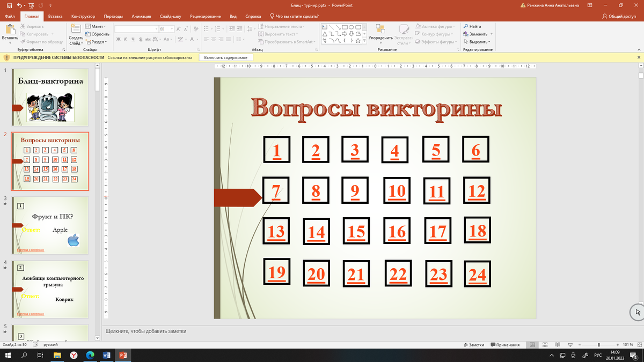The height and width of the screenshot is (362, 644).
Task: Click the Save icon in quick access toolbar
Action: (x=11, y=5)
